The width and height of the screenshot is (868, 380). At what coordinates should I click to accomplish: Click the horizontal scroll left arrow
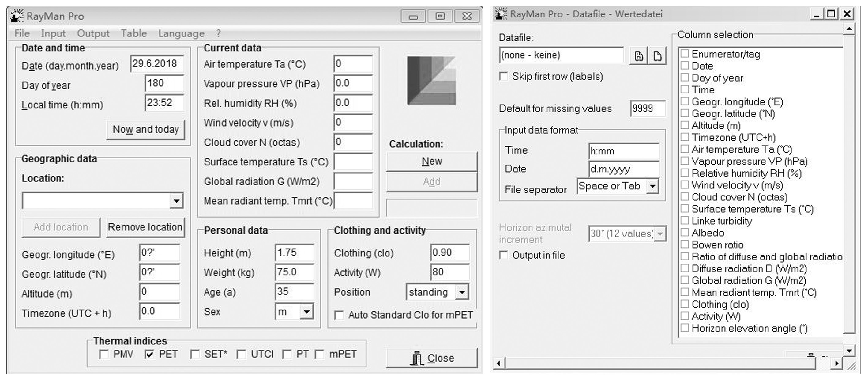tap(499, 363)
